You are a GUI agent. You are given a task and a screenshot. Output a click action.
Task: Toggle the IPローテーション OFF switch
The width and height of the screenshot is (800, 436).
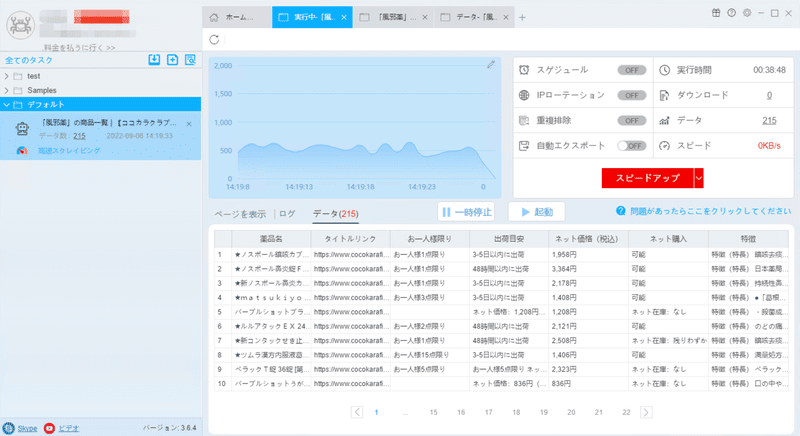point(632,95)
